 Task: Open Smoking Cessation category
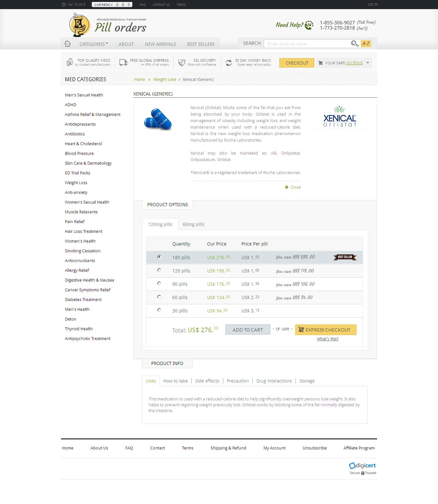[83, 251]
